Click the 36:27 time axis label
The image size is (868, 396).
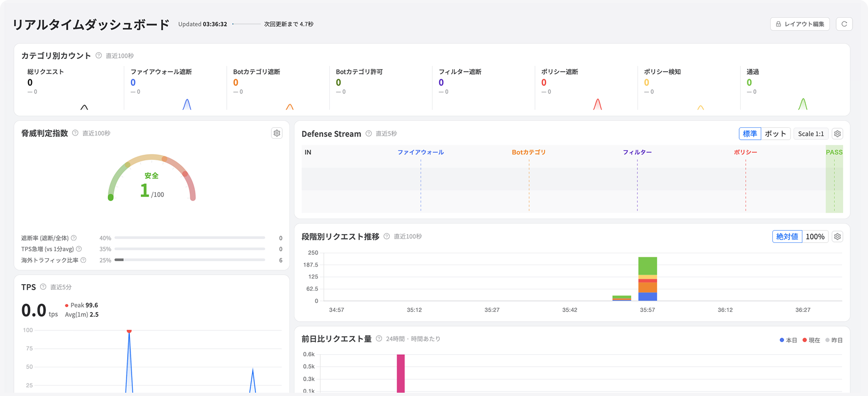[x=803, y=310]
